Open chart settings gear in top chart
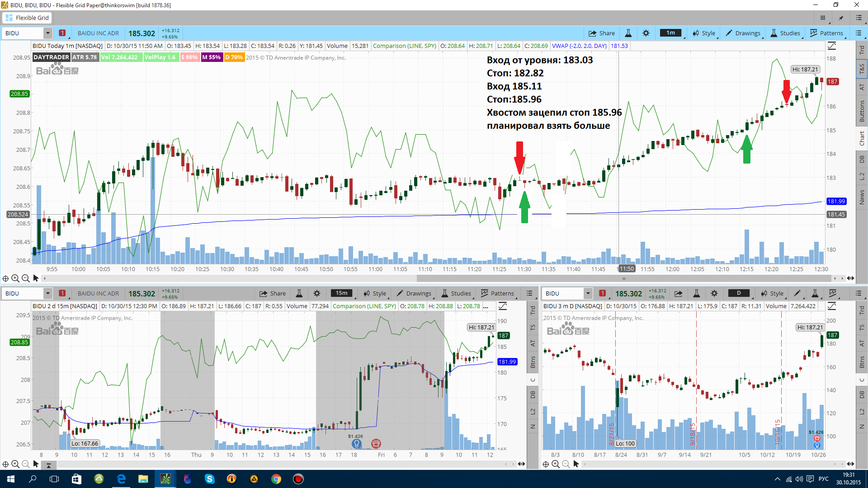 (x=646, y=33)
